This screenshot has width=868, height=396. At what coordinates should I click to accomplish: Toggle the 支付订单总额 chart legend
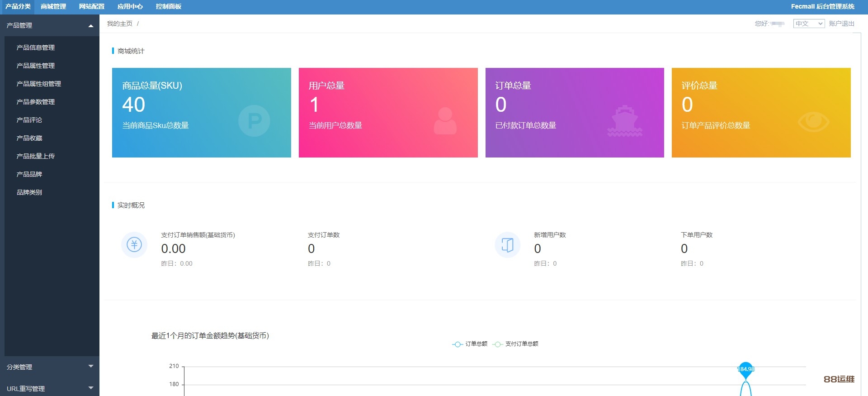click(515, 344)
